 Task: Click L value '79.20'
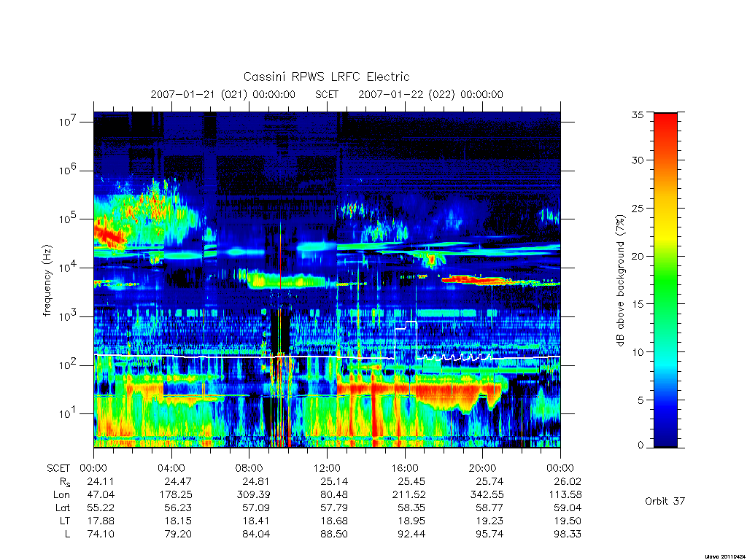(178, 534)
